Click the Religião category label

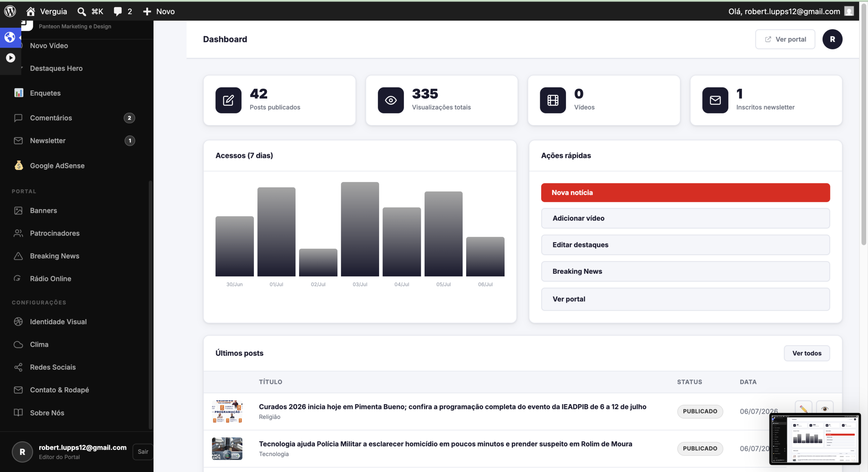[x=270, y=417]
